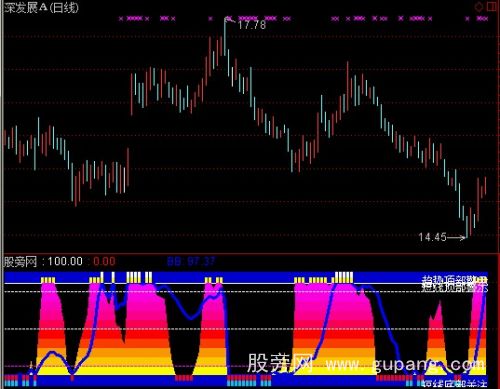Click the 短线底部关注 label at panel bottom
The image size is (500, 389).
(x=455, y=383)
